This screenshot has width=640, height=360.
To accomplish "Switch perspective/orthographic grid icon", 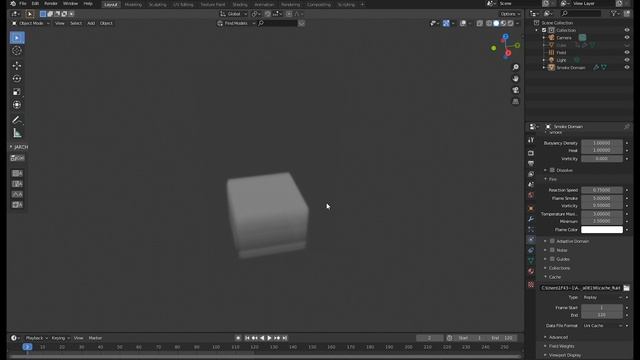I will coord(516,102).
